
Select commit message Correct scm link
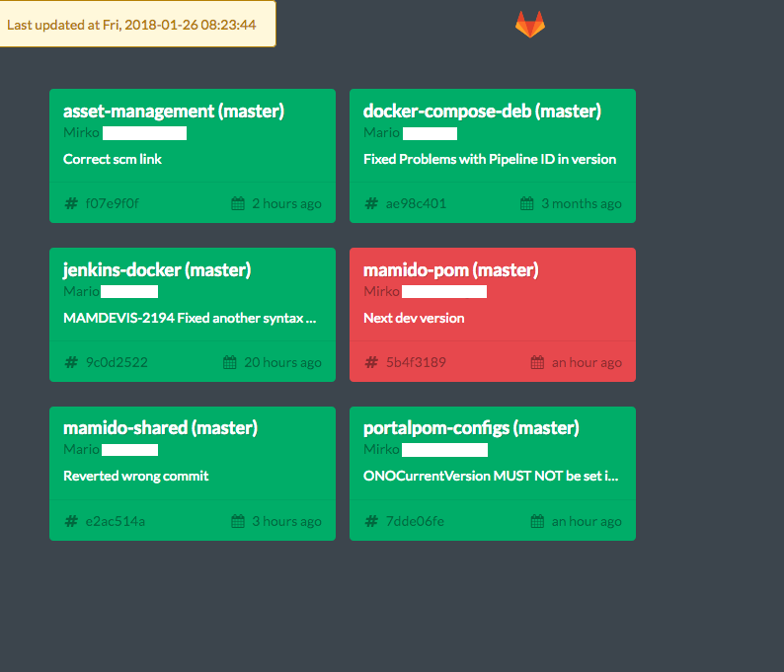click(113, 159)
